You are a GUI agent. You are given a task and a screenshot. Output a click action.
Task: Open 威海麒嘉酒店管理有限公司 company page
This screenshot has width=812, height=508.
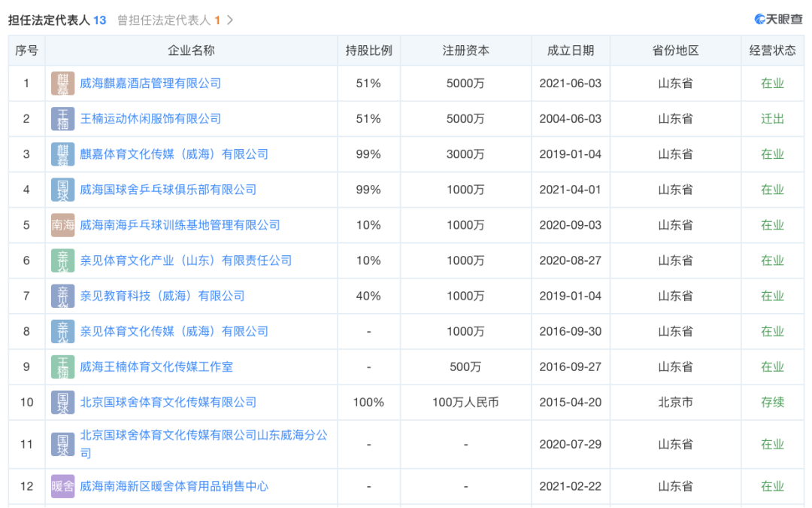pos(150,84)
